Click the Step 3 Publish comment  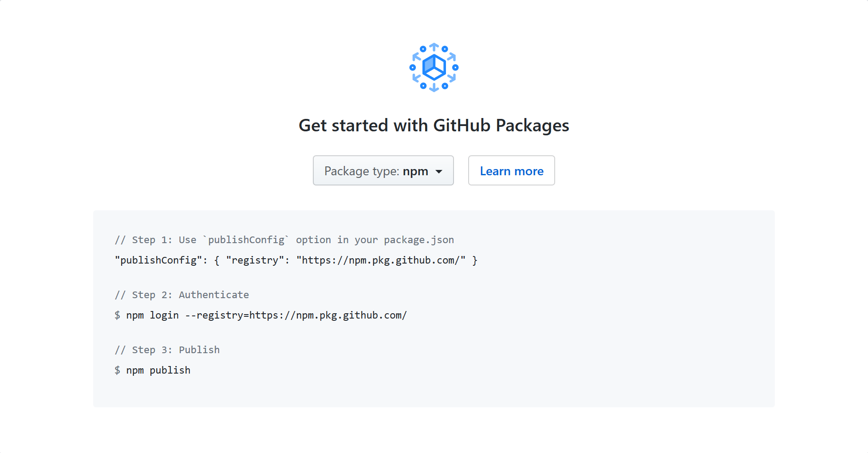[x=167, y=350]
